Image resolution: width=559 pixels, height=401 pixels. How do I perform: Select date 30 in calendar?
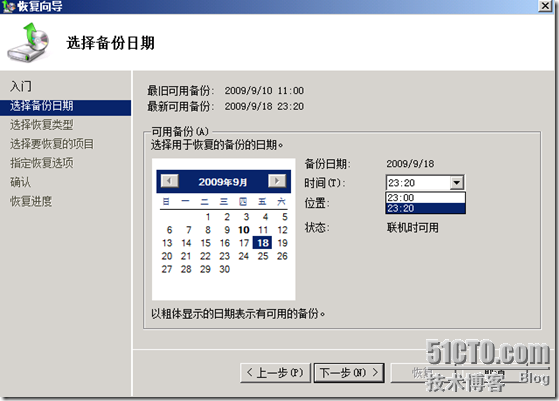[x=225, y=269]
